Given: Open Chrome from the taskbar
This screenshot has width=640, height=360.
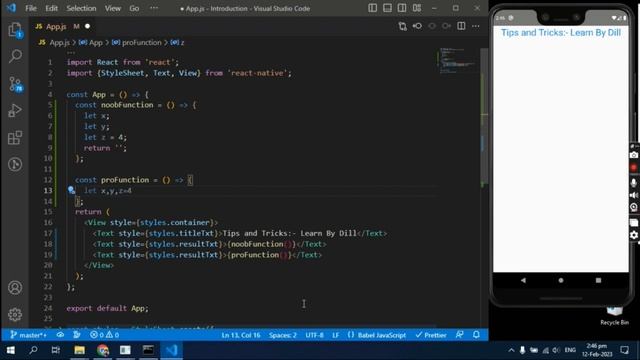Looking at the screenshot, I should click(102, 350).
